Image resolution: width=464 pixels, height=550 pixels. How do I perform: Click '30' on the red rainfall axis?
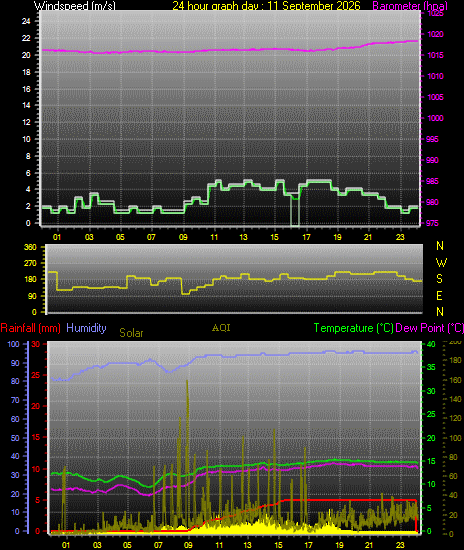[36, 344]
